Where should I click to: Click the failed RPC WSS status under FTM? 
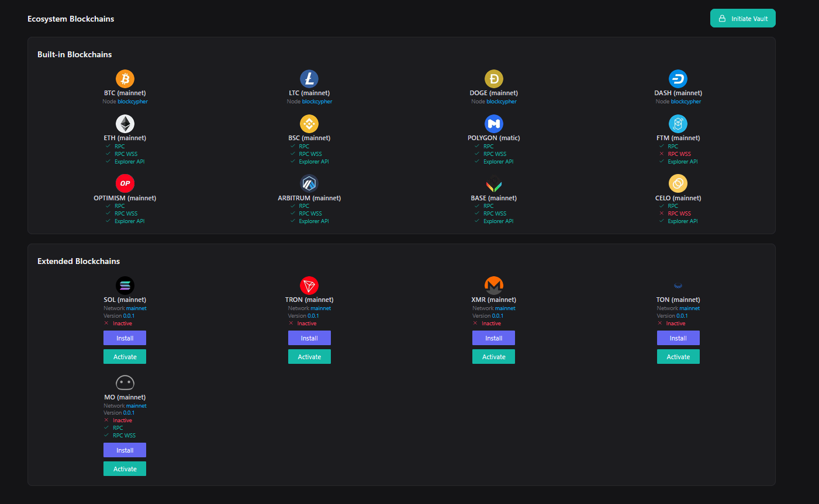tap(679, 154)
